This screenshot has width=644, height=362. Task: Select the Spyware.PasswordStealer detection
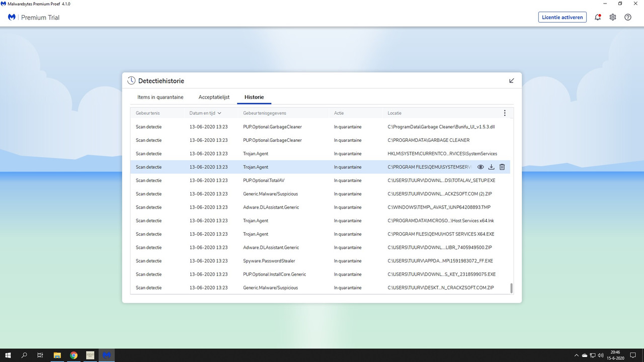[x=320, y=261]
